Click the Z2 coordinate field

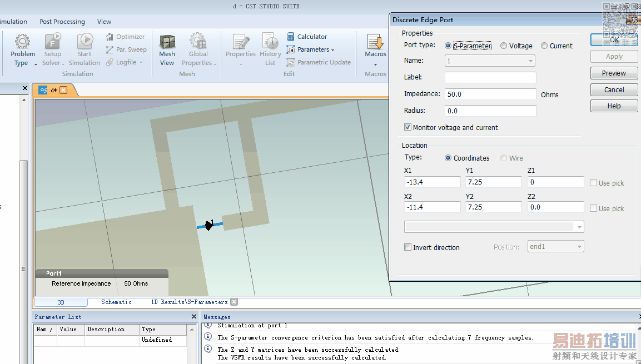555,207
